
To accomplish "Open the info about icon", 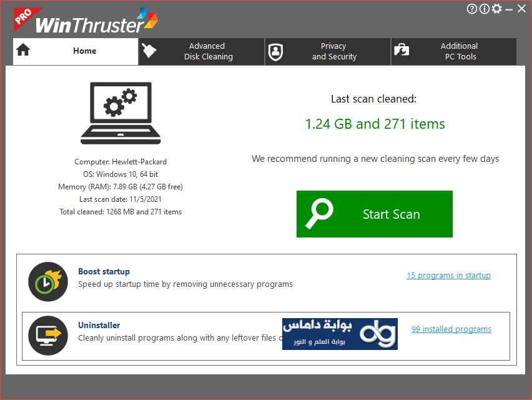I will (x=484, y=9).
